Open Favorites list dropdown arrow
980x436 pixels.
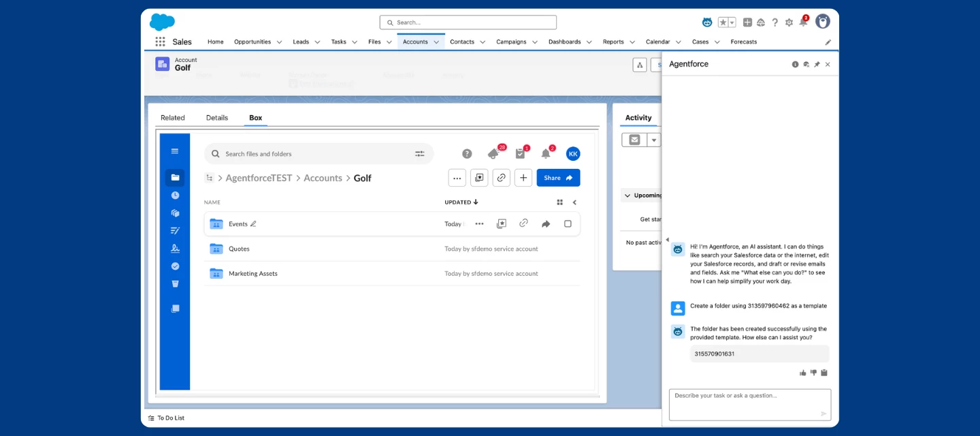pyautogui.click(x=732, y=22)
